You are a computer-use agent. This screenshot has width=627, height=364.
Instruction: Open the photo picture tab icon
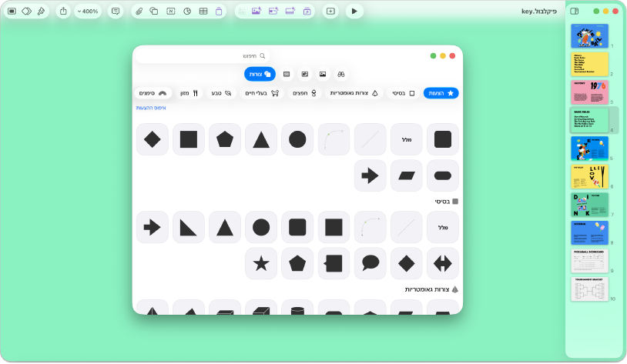(x=323, y=74)
